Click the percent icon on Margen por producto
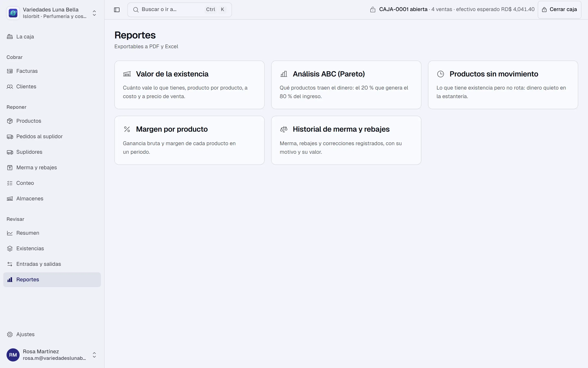This screenshot has width=588, height=368. click(127, 129)
